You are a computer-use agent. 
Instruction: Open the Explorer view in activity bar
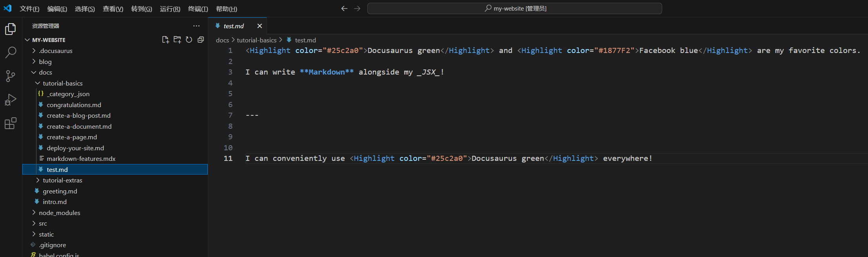click(x=11, y=29)
